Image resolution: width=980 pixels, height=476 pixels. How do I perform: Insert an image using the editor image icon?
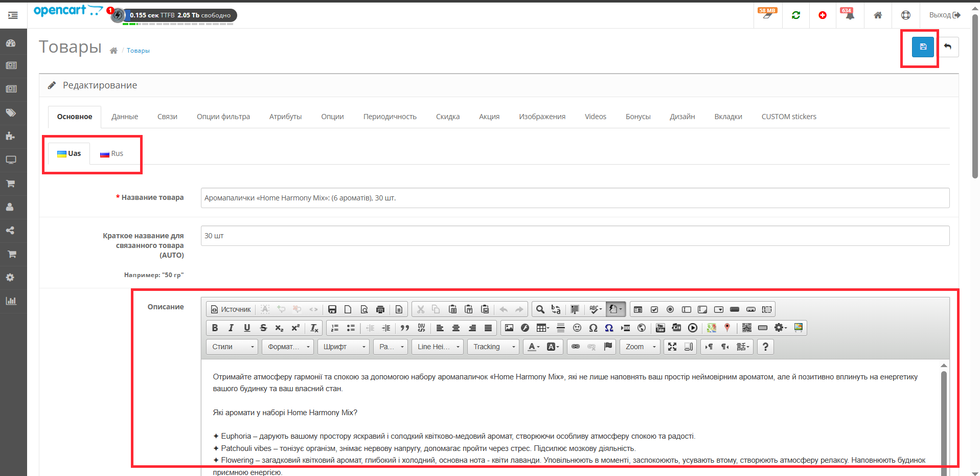509,328
